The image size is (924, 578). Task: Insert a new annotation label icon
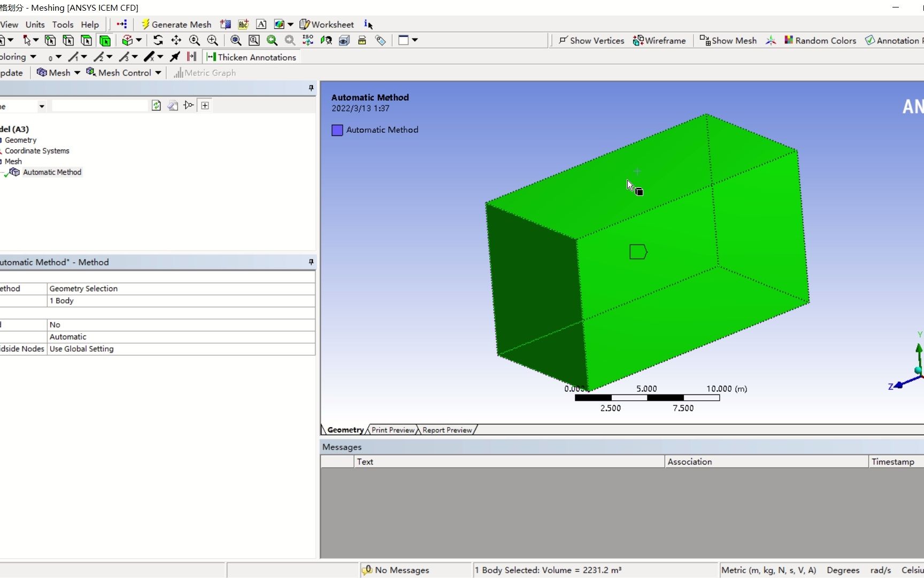coord(243,24)
